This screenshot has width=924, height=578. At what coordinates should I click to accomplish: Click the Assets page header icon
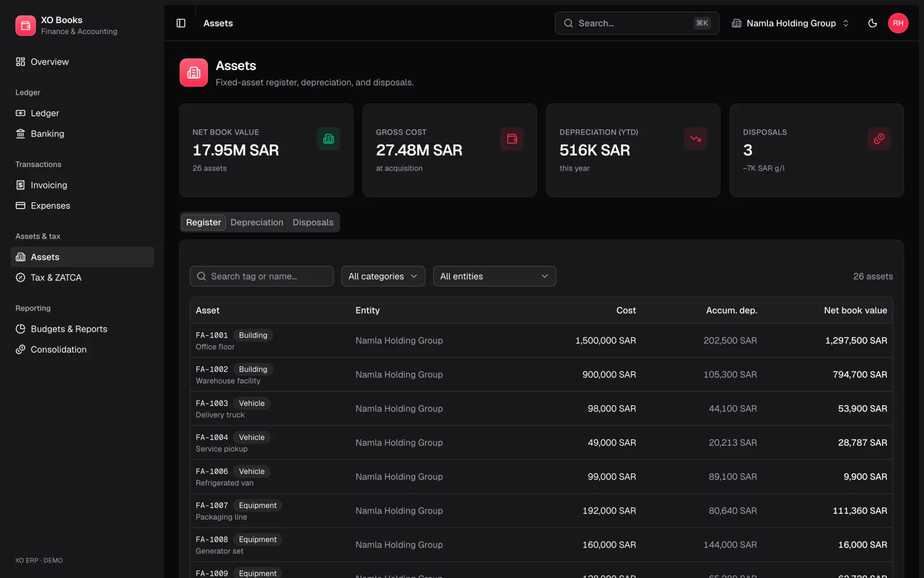pos(194,73)
